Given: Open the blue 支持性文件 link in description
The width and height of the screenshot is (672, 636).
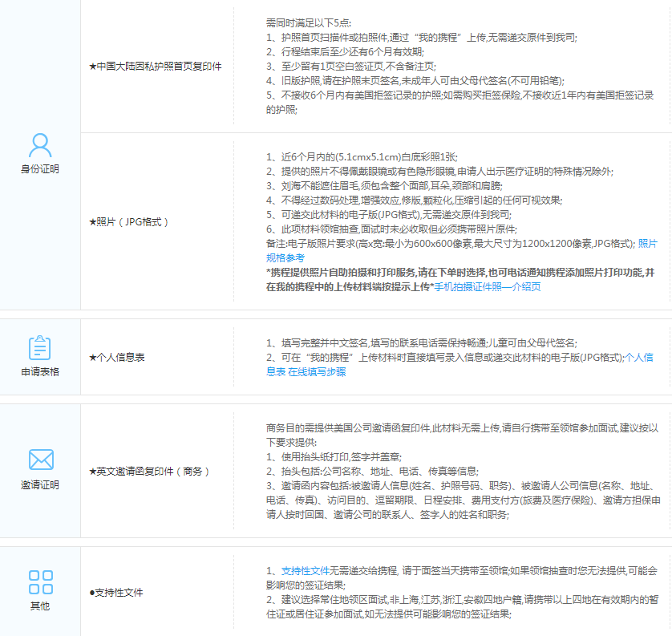Looking at the screenshot, I should pyautogui.click(x=305, y=570).
